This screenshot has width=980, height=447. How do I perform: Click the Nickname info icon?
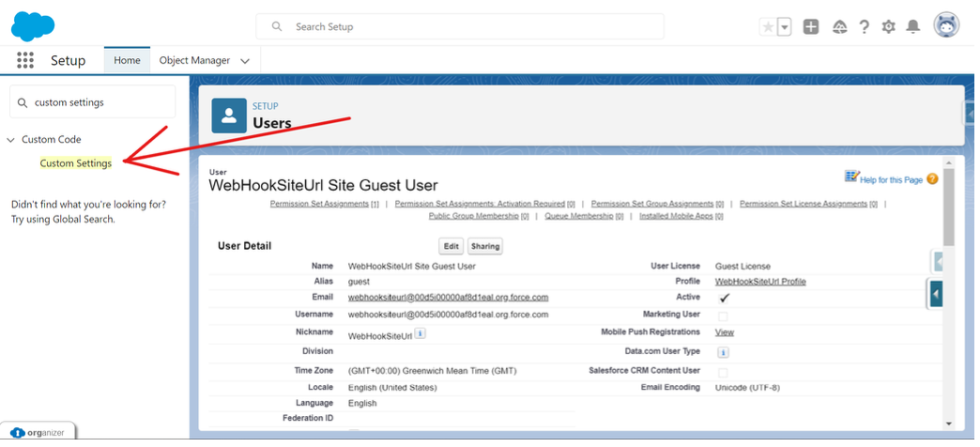click(x=422, y=335)
